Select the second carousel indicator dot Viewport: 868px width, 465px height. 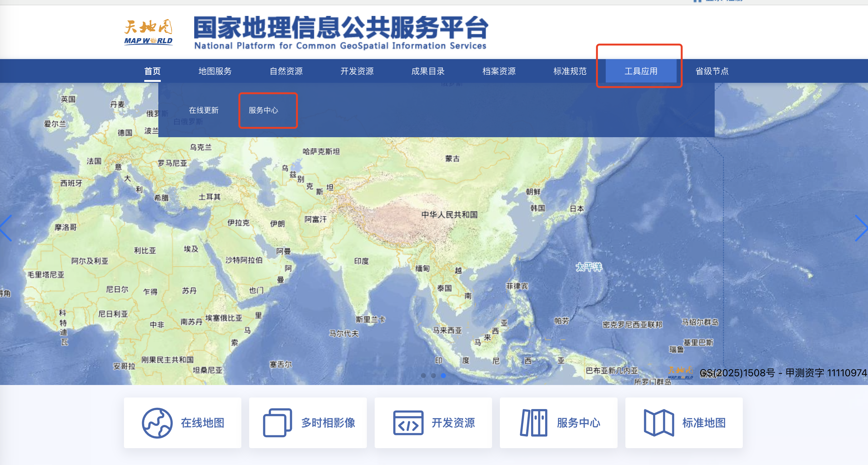click(433, 375)
